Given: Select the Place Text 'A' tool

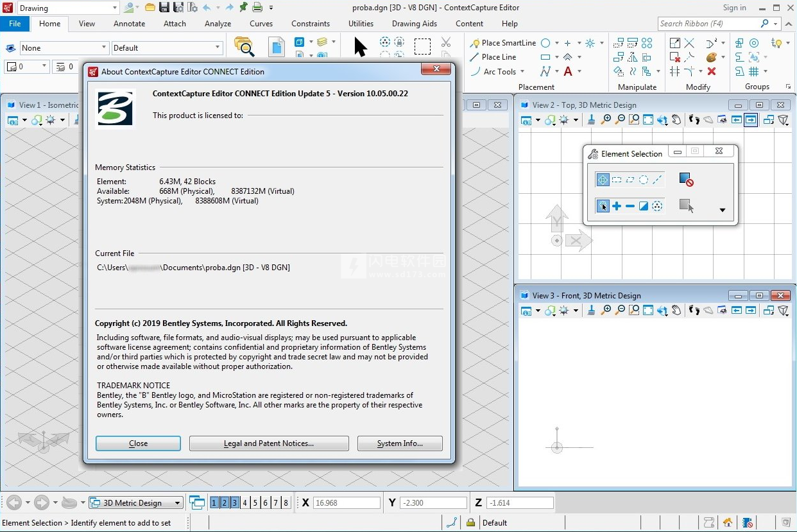Looking at the screenshot, I should pos(568,71).
